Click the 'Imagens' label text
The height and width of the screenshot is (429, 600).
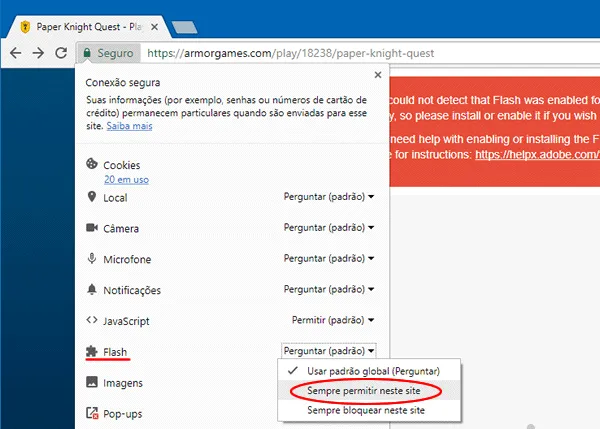click(x=123, y=383)
